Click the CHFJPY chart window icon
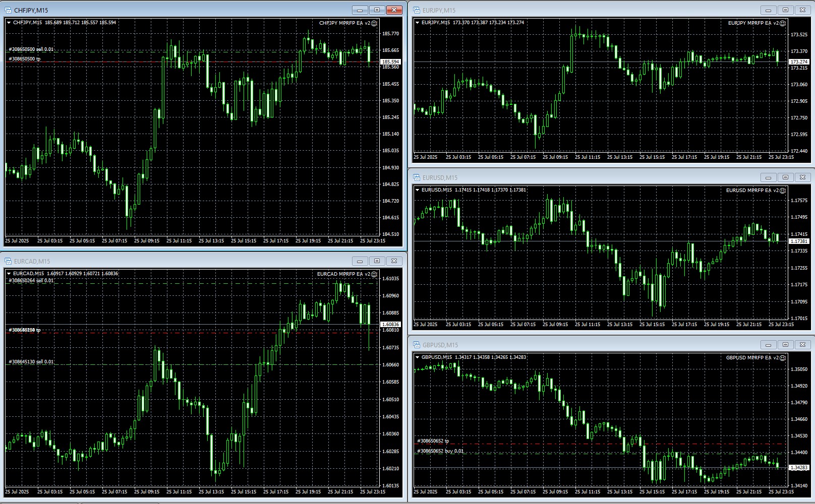Image resolution: width=815 pixels, height=504 pixels. tap(8, 10)
